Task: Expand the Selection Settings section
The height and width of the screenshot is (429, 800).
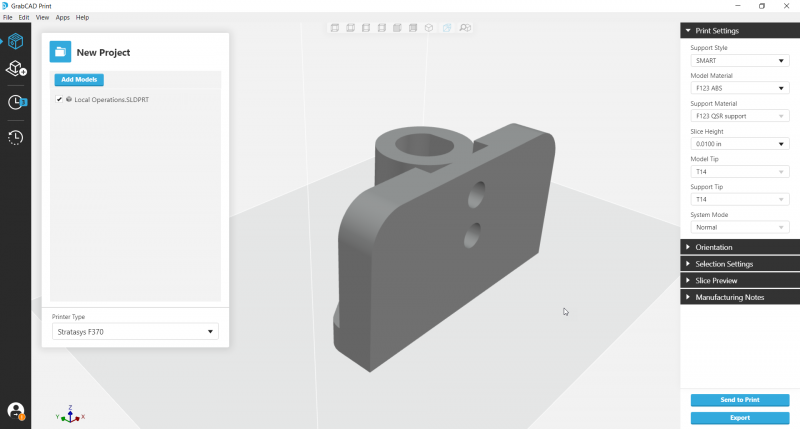Action: click(740, 264)
